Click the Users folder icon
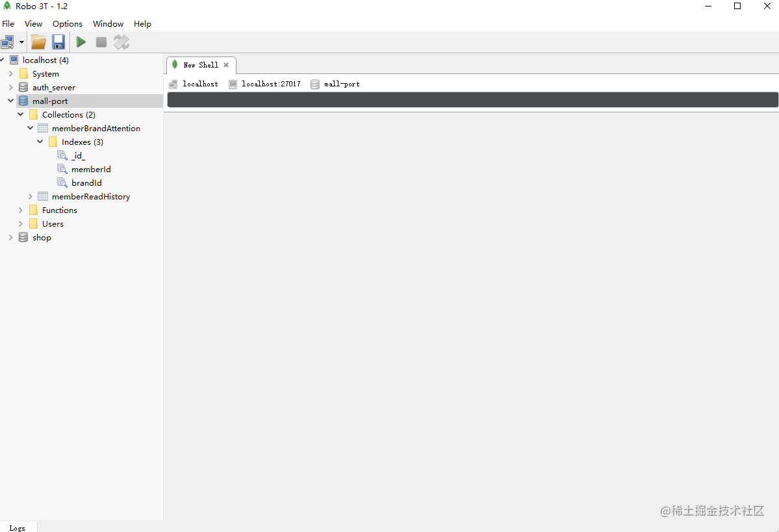 (x=33, y=224)
